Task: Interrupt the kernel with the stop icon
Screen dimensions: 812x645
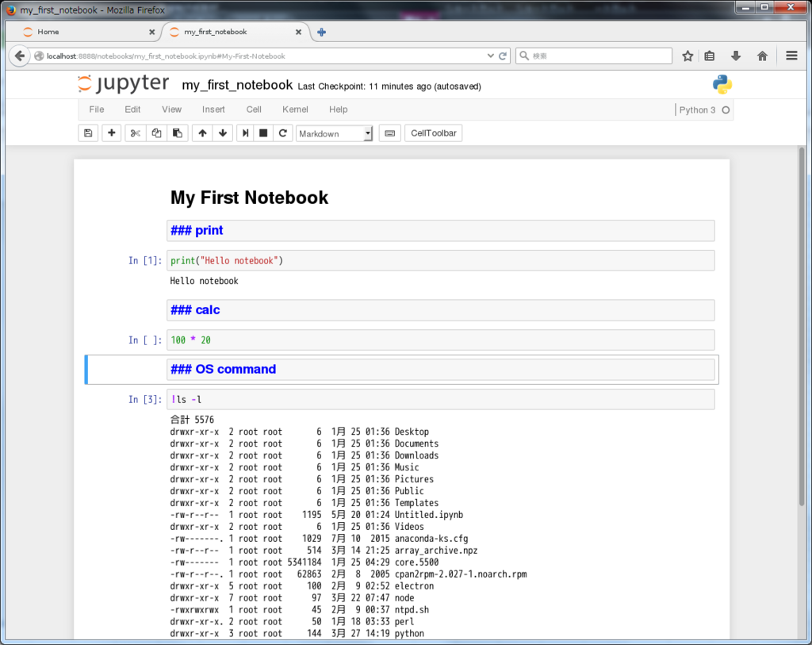Action: click(263, 133)
